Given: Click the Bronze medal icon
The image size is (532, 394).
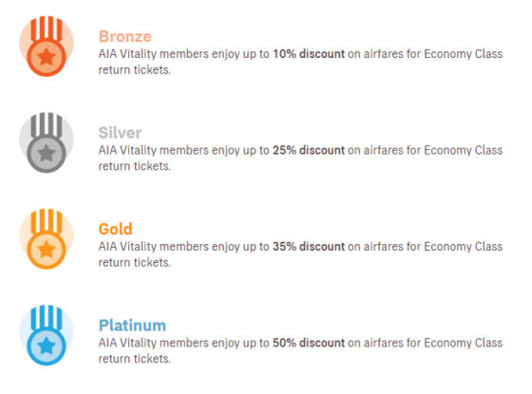Looking at the screenshot, I should 47,47.
